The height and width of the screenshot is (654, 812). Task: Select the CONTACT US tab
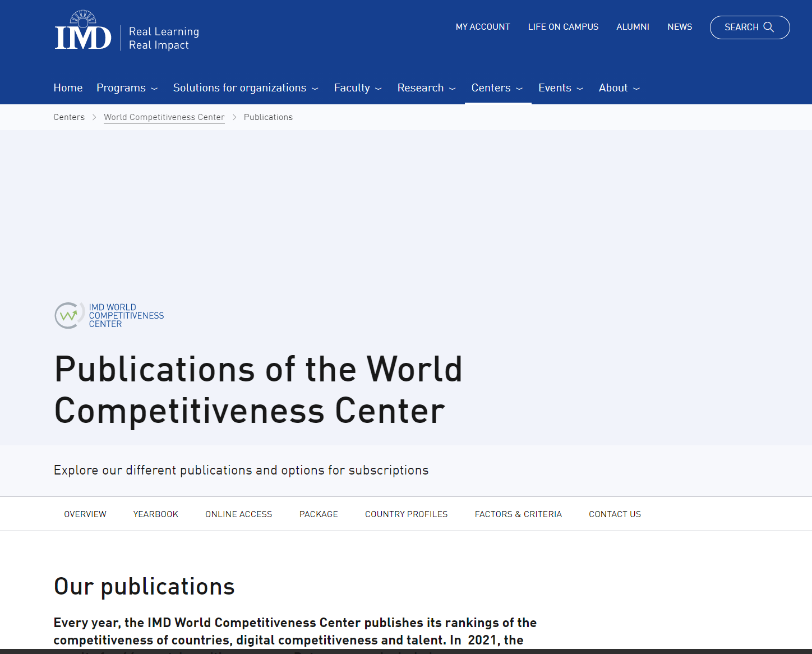(615, 514)
